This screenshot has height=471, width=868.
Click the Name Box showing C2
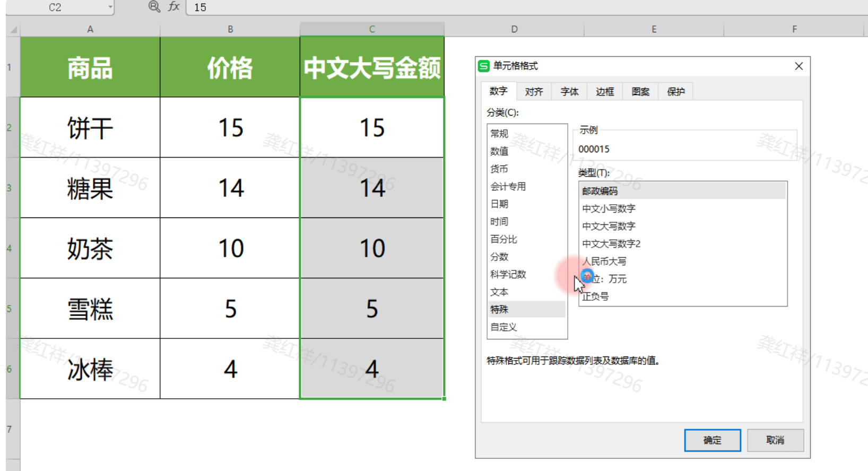55,7
